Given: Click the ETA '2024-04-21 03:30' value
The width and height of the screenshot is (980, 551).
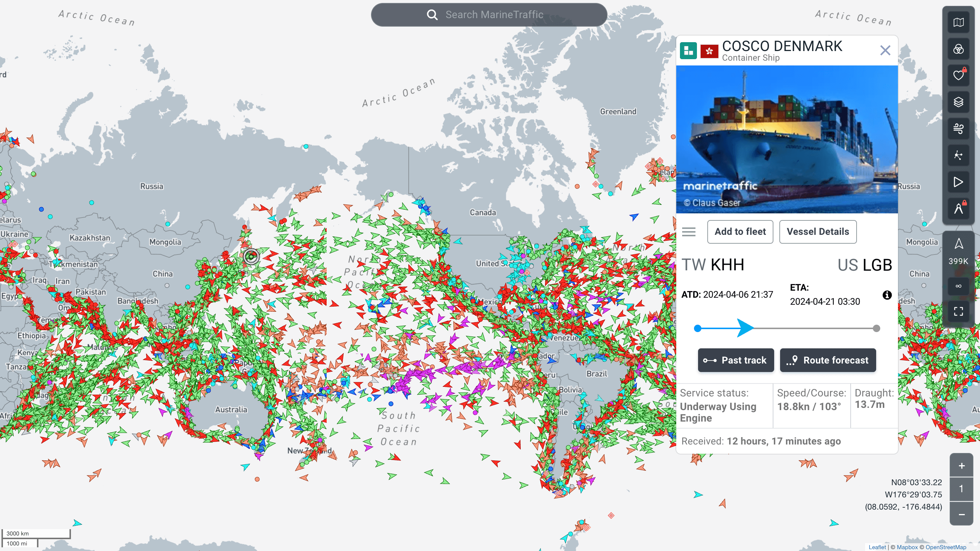Looking at the screenshot, I should pos(825,301).
